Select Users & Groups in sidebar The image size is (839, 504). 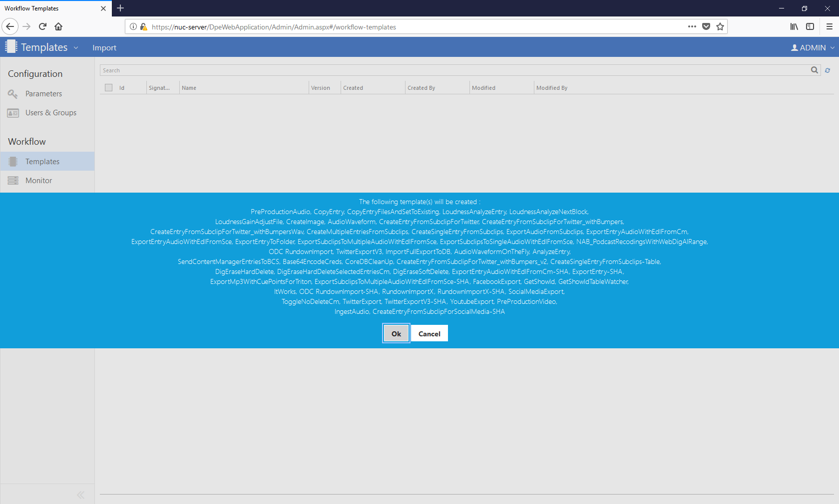pos(50,113)
